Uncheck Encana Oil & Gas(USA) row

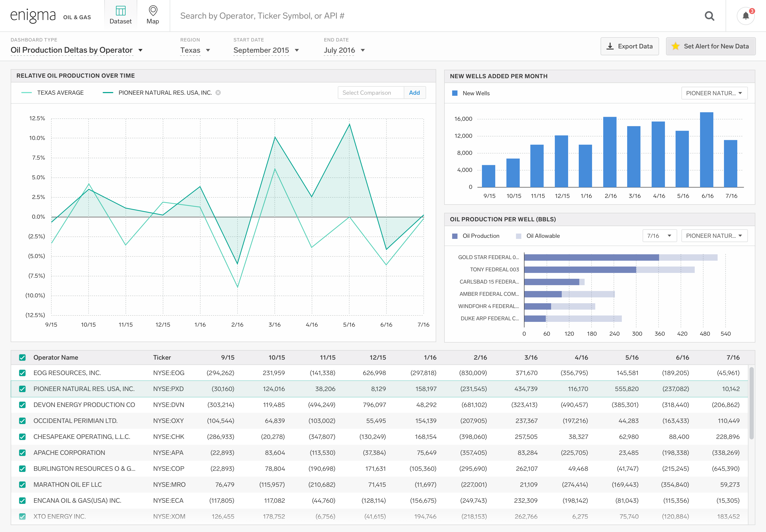22,501
